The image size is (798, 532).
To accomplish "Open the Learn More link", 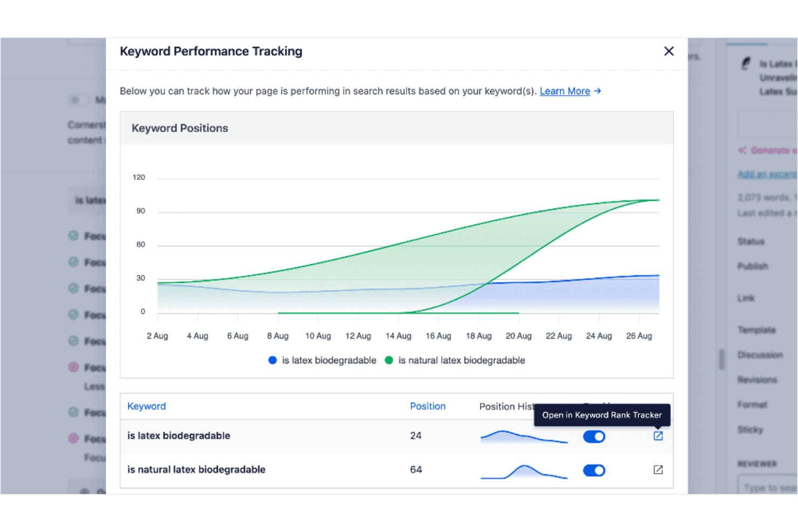I will [565, 91].
